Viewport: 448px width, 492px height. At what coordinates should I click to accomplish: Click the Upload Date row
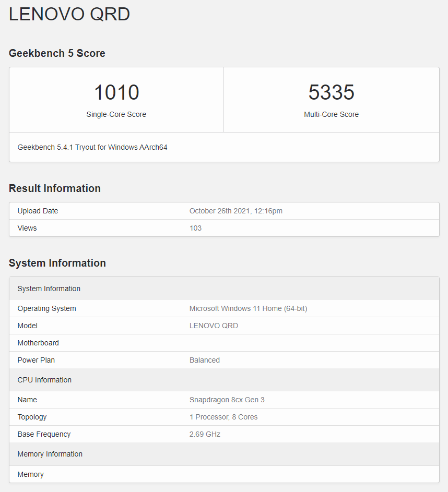[x=38, y=211]
